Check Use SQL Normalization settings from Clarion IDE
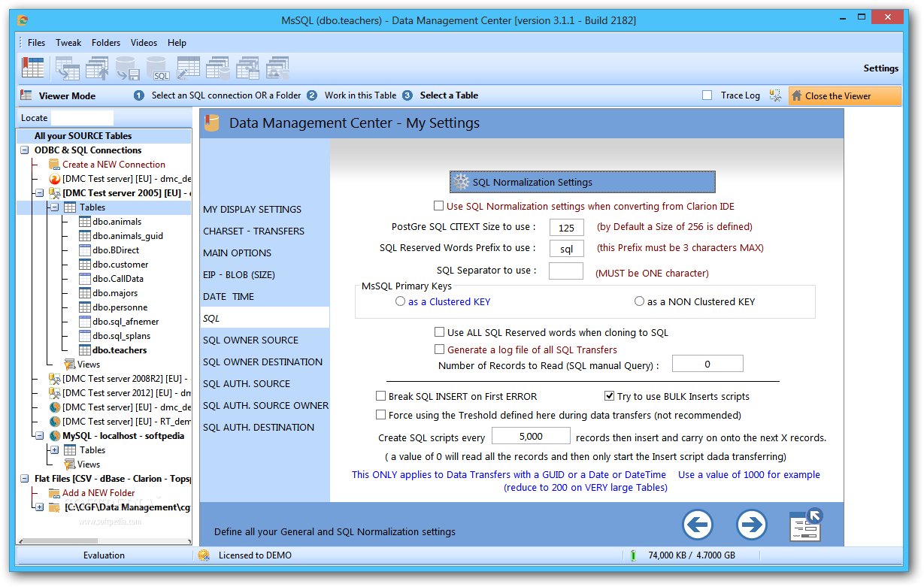Viewport: 924px width, 587px height. point(438,206)
